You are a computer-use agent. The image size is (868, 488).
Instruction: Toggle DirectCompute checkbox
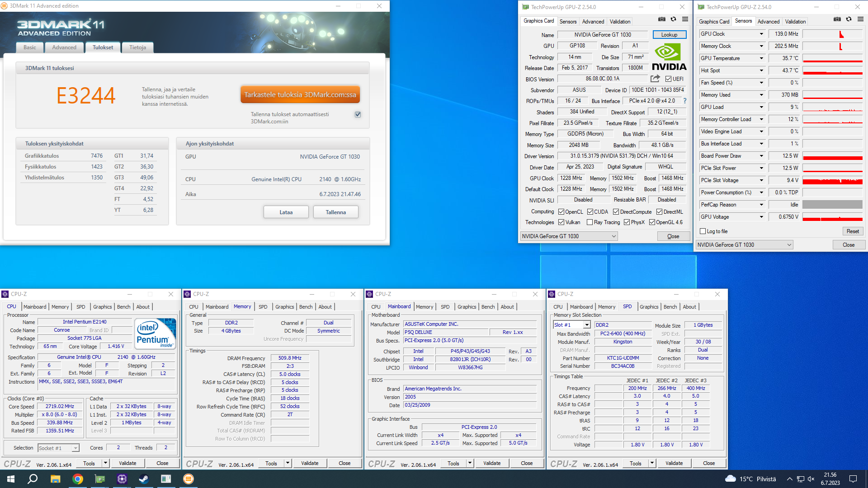click(616, 212)
